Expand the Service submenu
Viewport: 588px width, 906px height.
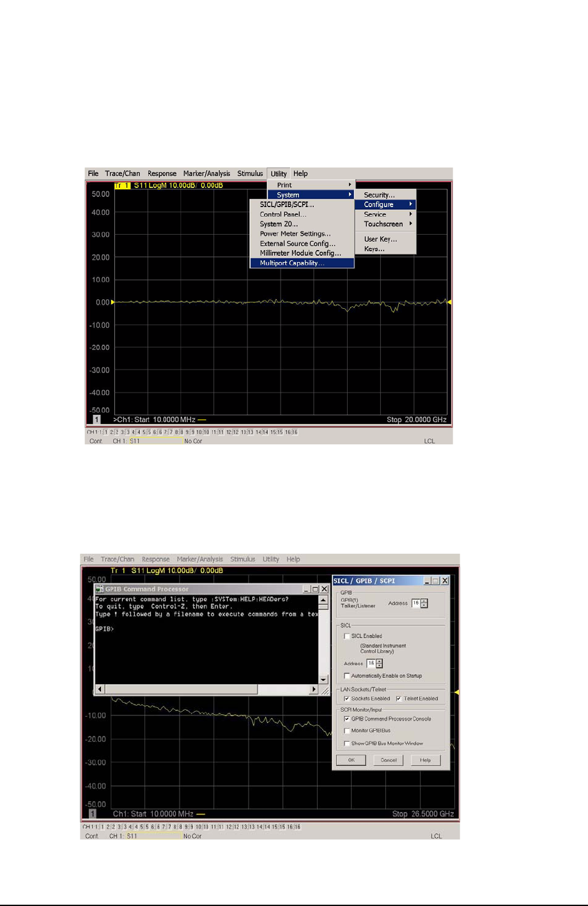point(385,214)
